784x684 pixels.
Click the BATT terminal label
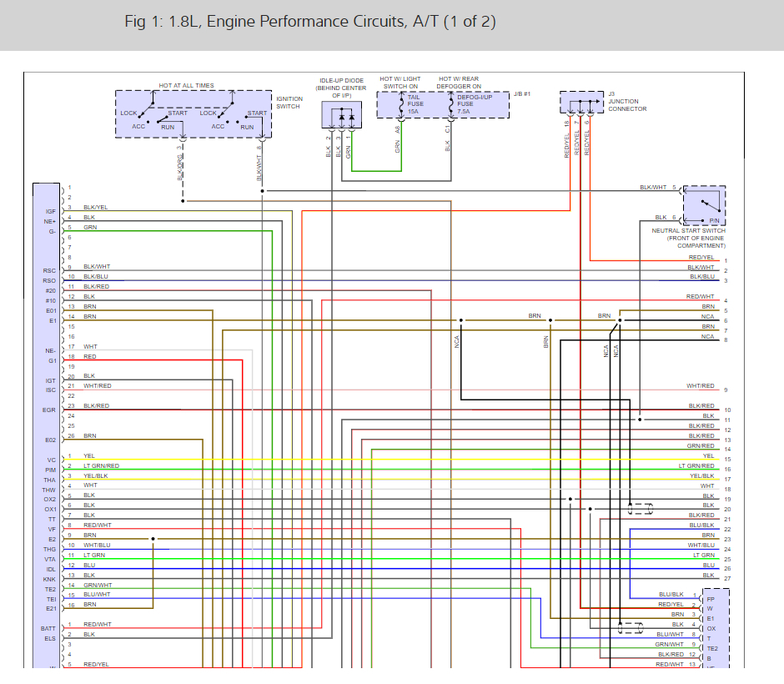pyautogui.click(x=48, y=628)
